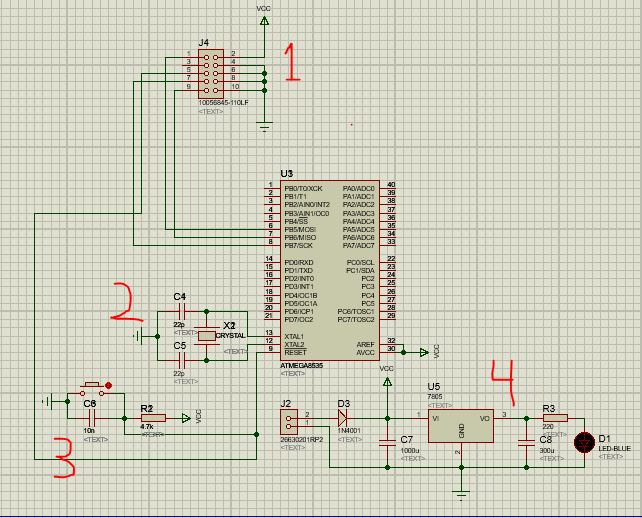Select the X2 crystal component
Image resolution: width=642 pixels, height=518 pixels.
[206, 336]
